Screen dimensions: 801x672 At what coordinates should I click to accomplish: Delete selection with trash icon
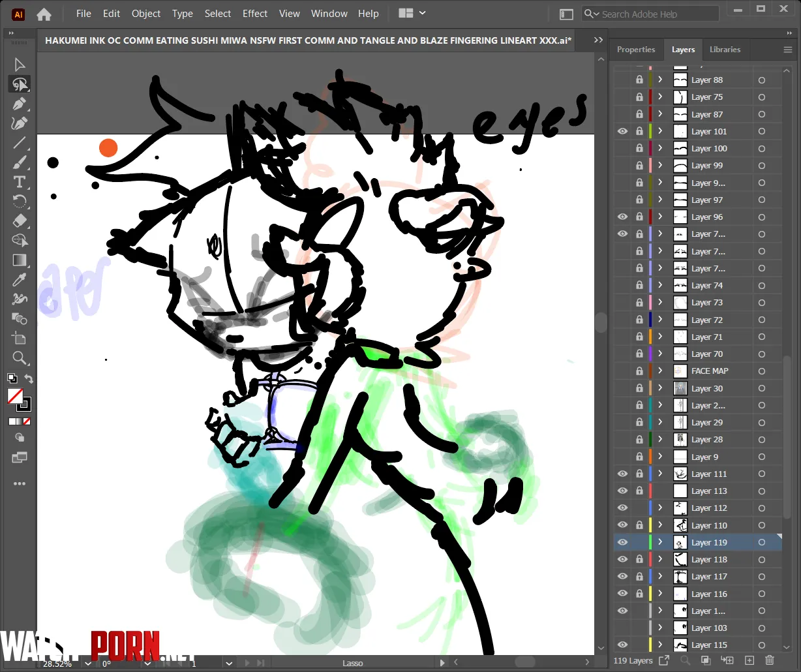pos(769,661)
